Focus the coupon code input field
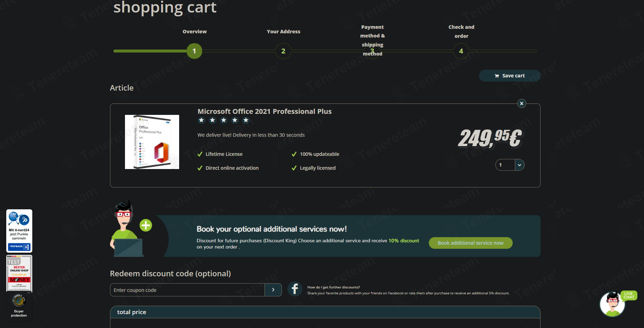644x328 pixels. 187,290
